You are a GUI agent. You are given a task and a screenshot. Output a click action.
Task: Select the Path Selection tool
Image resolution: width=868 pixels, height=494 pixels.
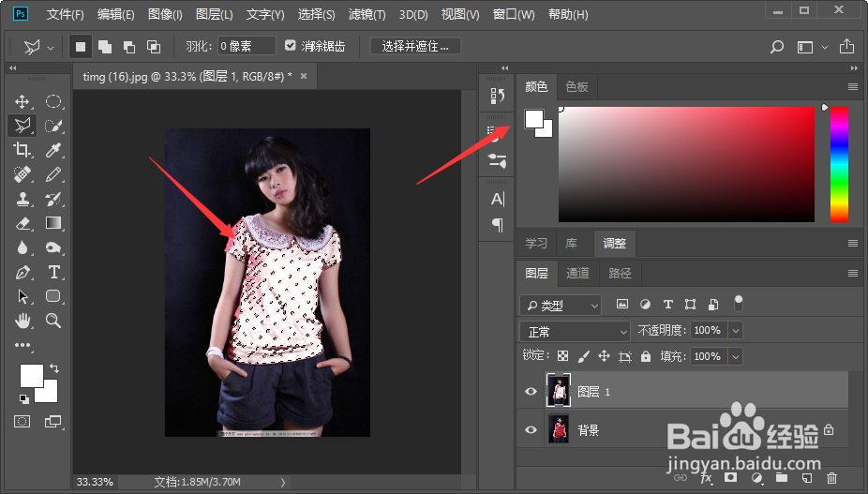[x=22, y=295]
